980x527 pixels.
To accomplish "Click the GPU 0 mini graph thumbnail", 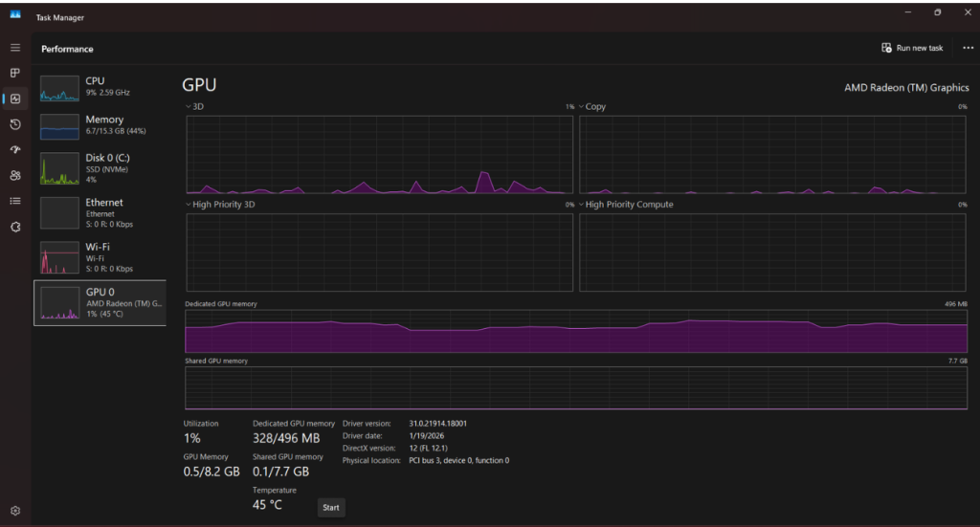I will (x=60, y=303).
